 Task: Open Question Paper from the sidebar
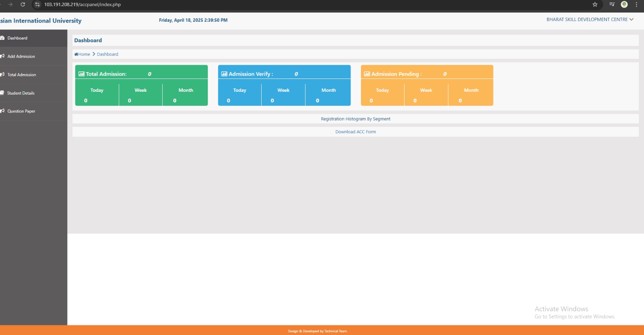(x=33, y=111)
